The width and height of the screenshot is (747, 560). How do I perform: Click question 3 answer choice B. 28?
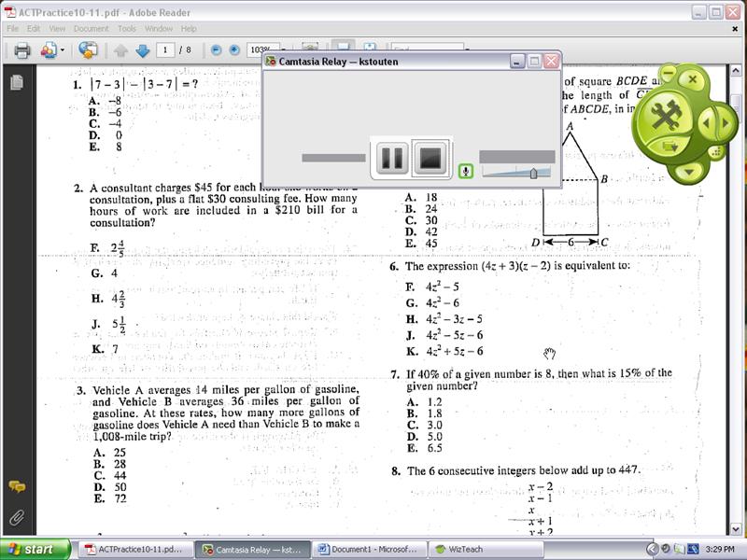pyautogui.click(x=109, y=464)
